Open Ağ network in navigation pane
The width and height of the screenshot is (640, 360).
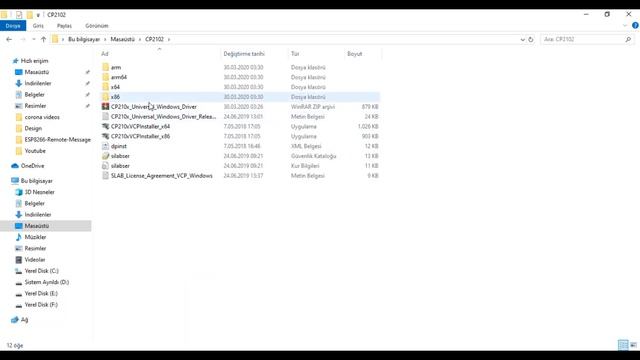(x=24, y=320)
